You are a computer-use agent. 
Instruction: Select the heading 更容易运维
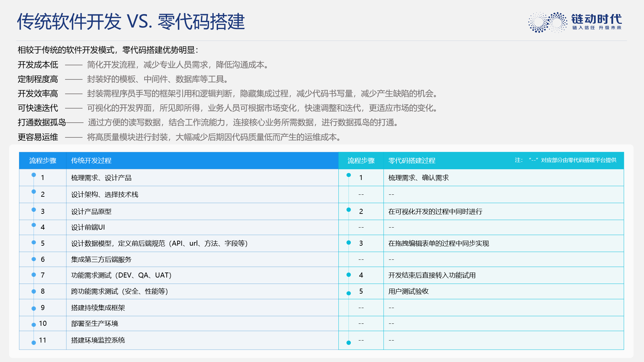click(38, 137)
